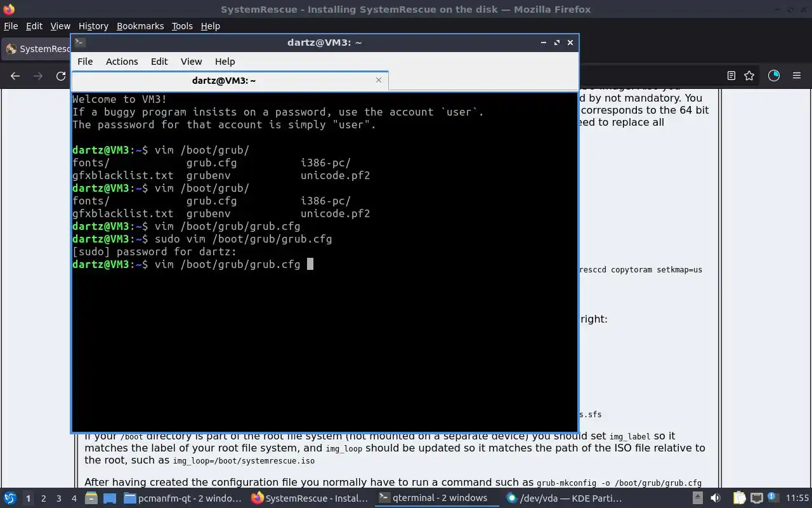
Task: Bookmark this page with the star icon
Action: 749,76
